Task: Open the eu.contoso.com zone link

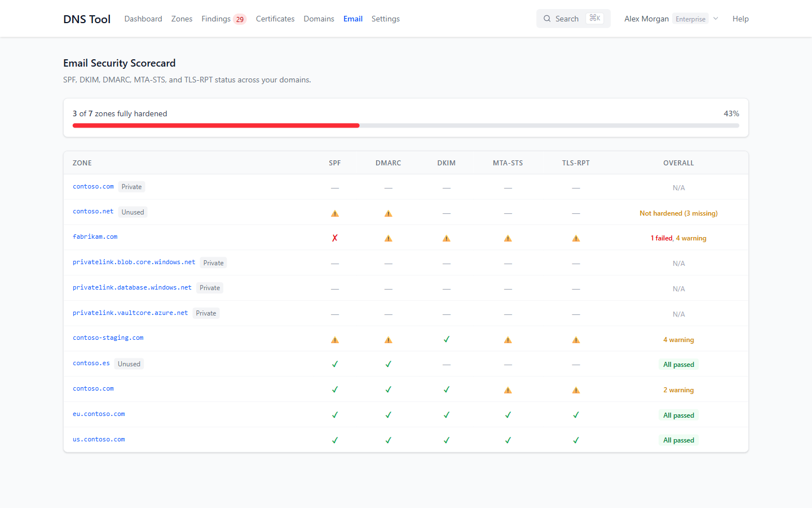Action: (x=99, y=414)
